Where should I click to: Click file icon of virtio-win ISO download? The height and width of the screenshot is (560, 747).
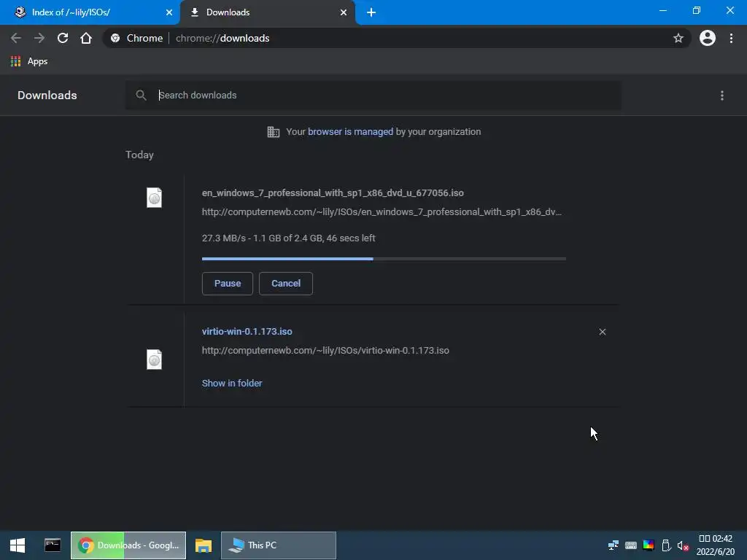coord(155,359)
